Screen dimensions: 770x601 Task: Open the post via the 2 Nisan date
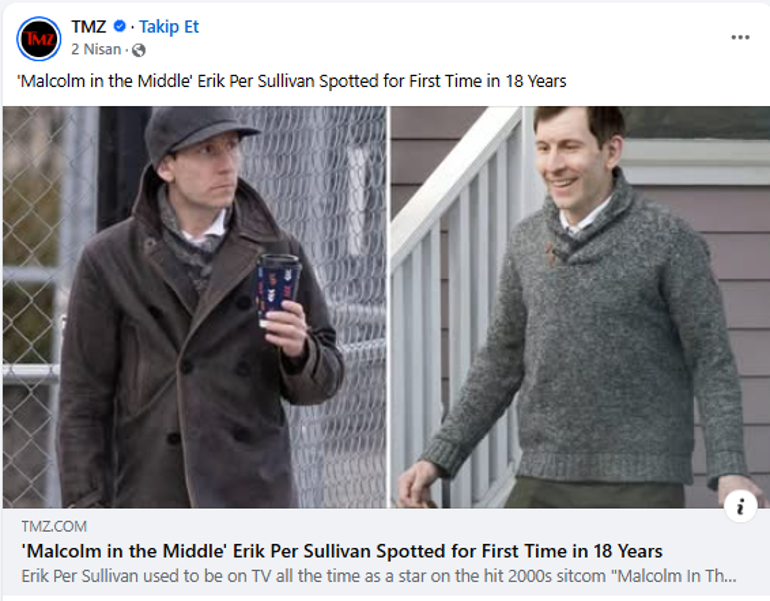(96, 49)
